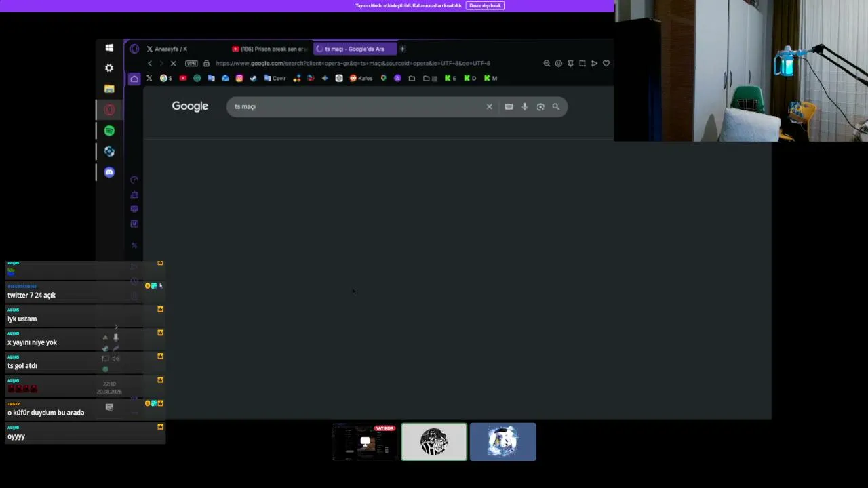The width and height of the screenshot is (868, 488).
Task: Open the Settings gear in the taskbar
Action: point(109,68)
